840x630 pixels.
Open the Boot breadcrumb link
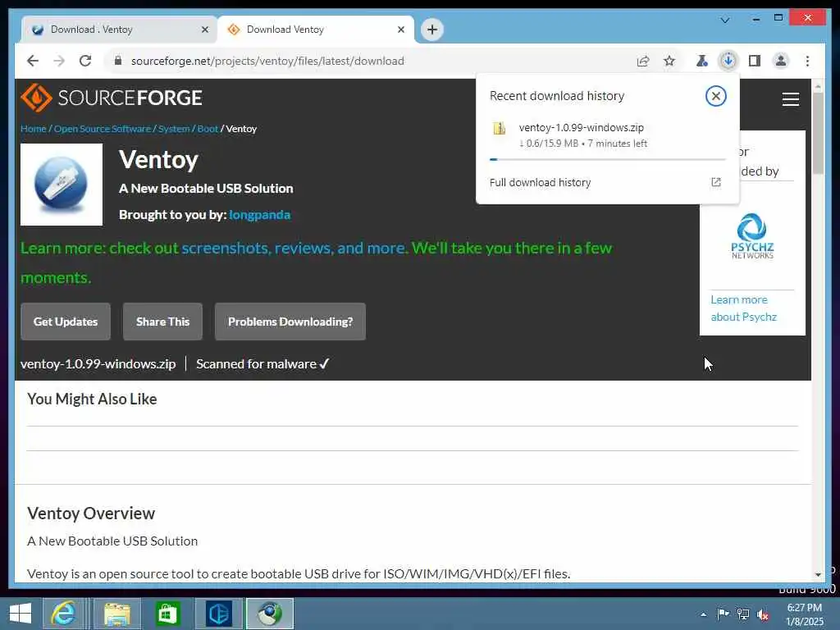(208, 129)
